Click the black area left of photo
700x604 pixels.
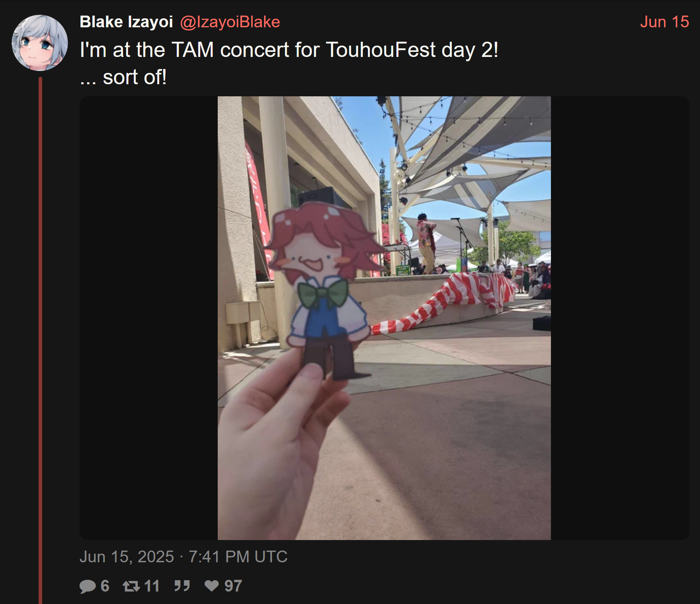point(149,318)
